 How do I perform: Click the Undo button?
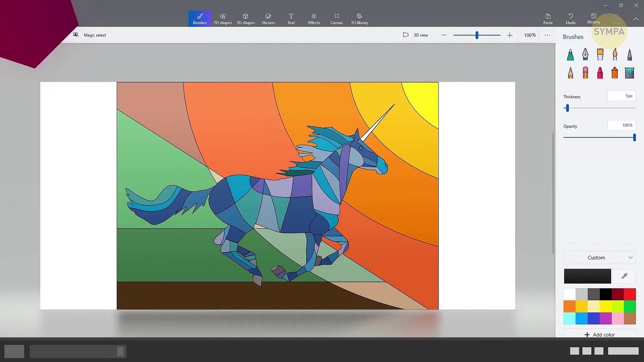tap(571, 19)
